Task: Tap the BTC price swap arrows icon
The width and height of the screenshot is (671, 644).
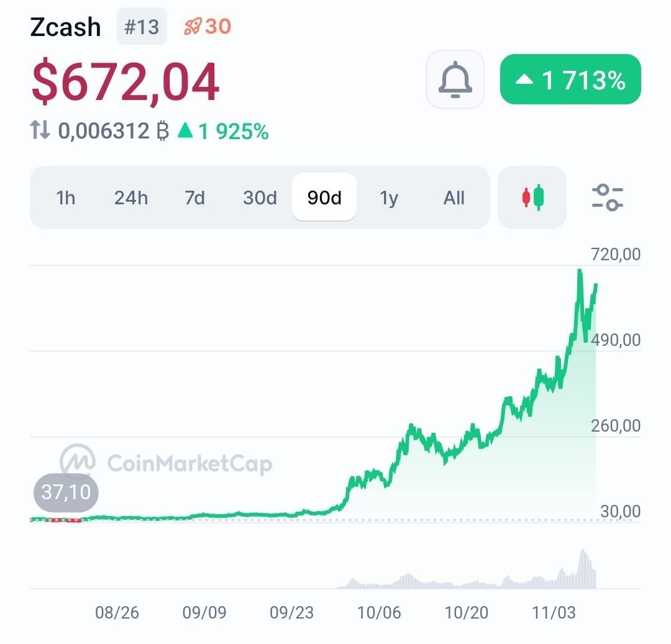Action: [40, 130]
